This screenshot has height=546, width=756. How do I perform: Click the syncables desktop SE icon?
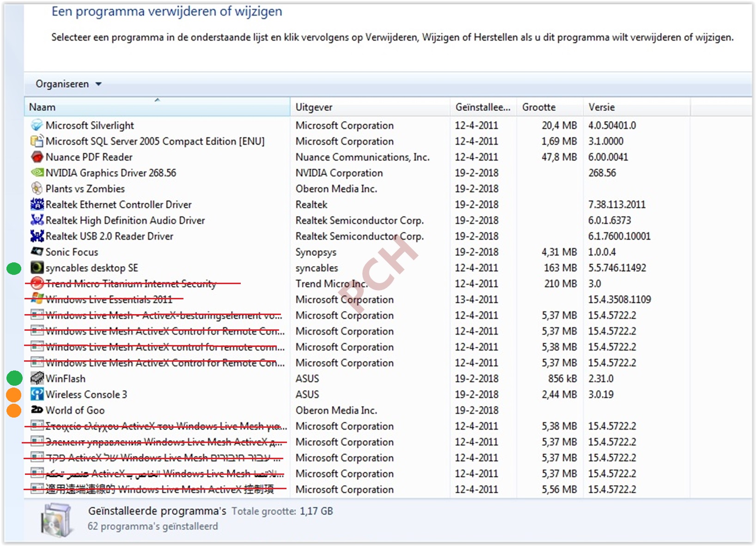(37, 267)
